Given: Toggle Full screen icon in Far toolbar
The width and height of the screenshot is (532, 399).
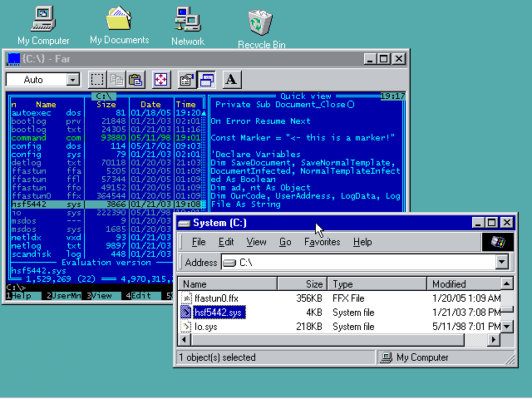Looking at the screenshot, I should [161, 80].
